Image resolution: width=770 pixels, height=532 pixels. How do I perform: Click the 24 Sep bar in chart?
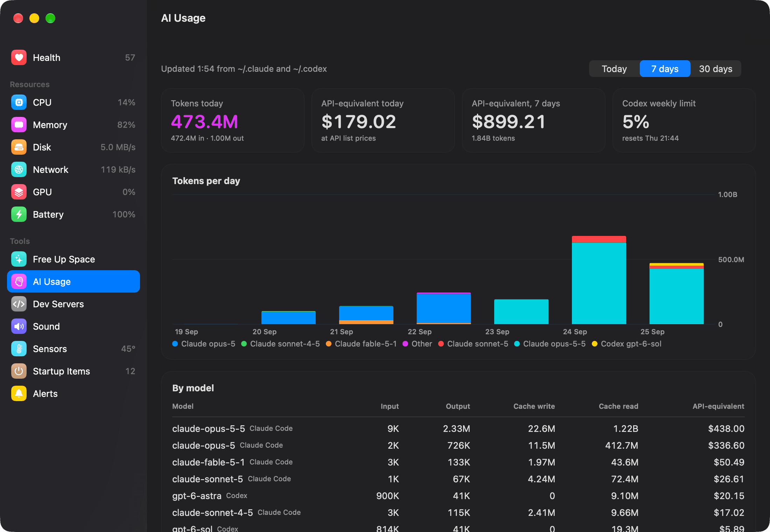pos(599,280)
